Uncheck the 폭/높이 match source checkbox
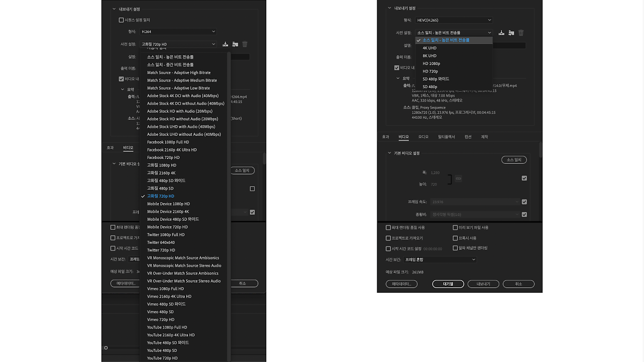This screenshot has width=644, height=362. click(524, 178)
